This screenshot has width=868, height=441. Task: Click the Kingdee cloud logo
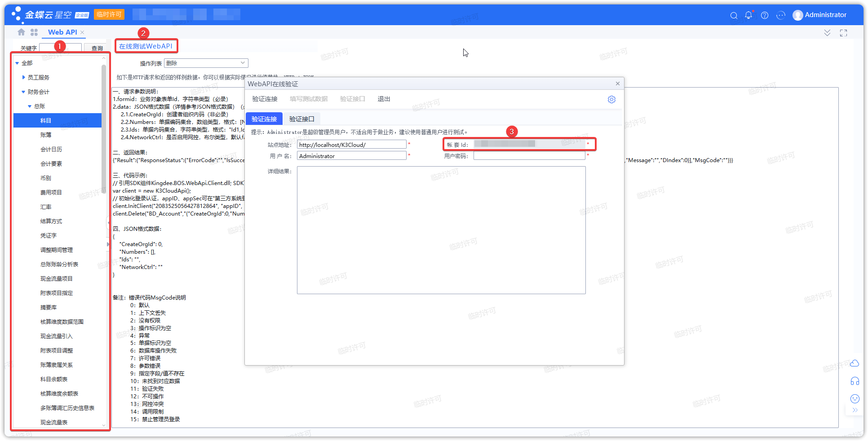pyautogui.click(x=41, y=15)
